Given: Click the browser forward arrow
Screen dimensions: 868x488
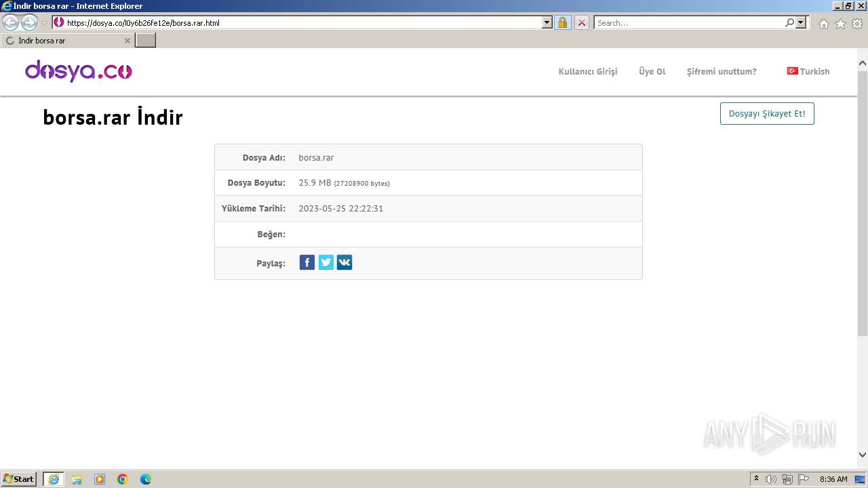Looking at the screenshot, I should coord(29,23).
